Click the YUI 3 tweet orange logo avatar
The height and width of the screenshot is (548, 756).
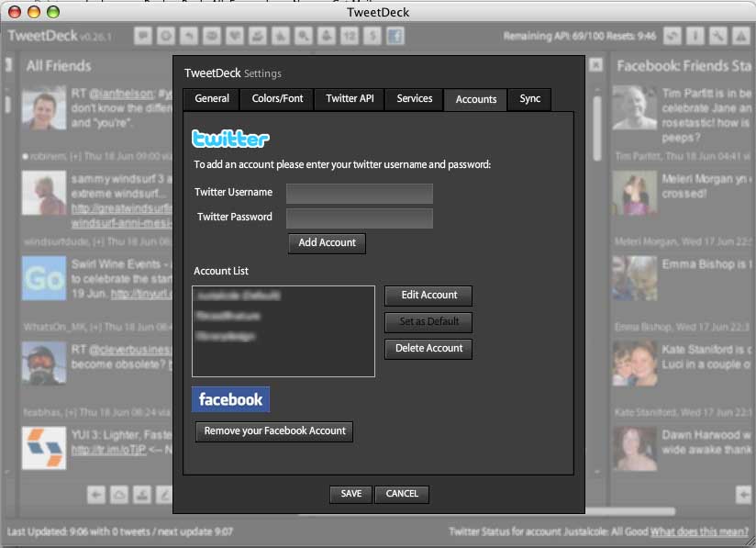(44, 448)
